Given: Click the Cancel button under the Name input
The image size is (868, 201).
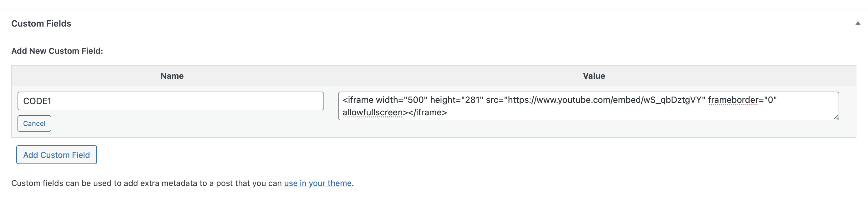Looking at the screenshot, I should pyautogui.click(x=34, y=123).
